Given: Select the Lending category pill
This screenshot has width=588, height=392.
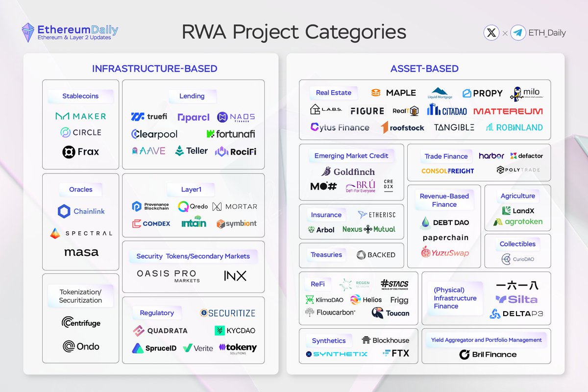Looking at the screenshot, I should pos(193,96).
